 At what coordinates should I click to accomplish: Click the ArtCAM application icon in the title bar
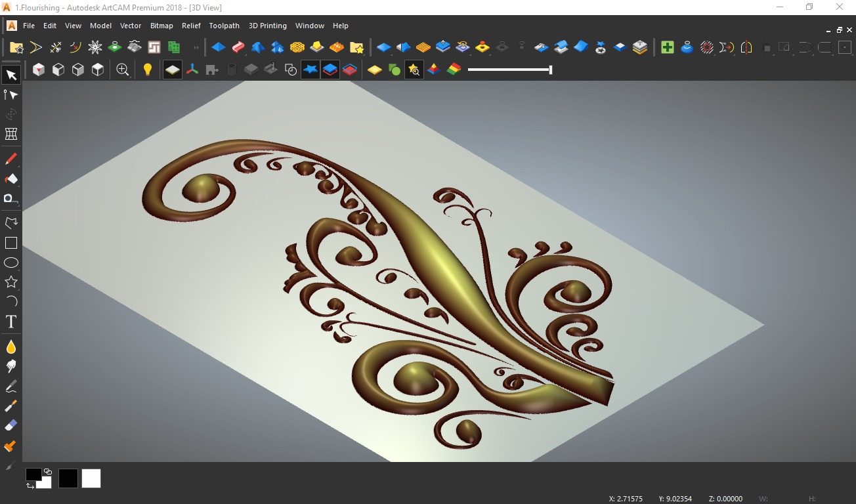[x=7, y=7]
